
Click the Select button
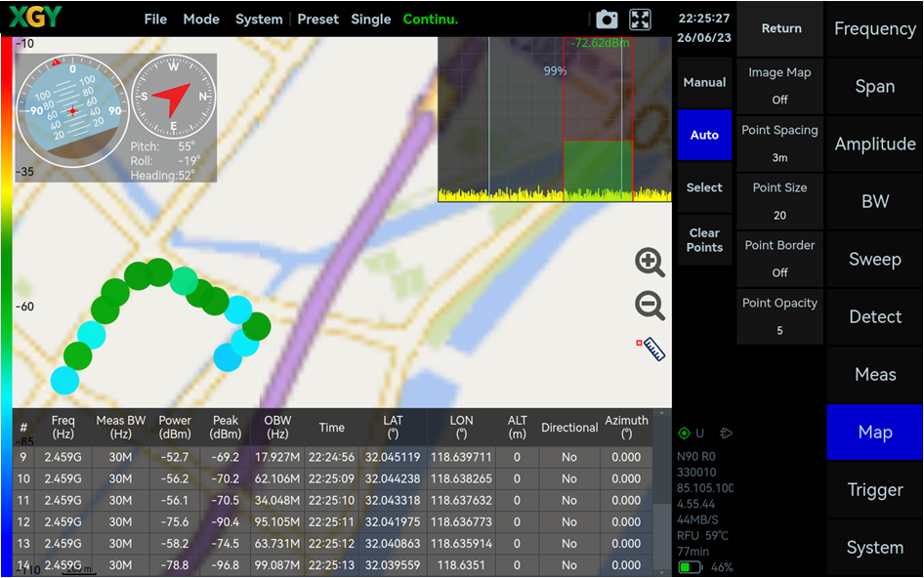[x=704, y=187]
